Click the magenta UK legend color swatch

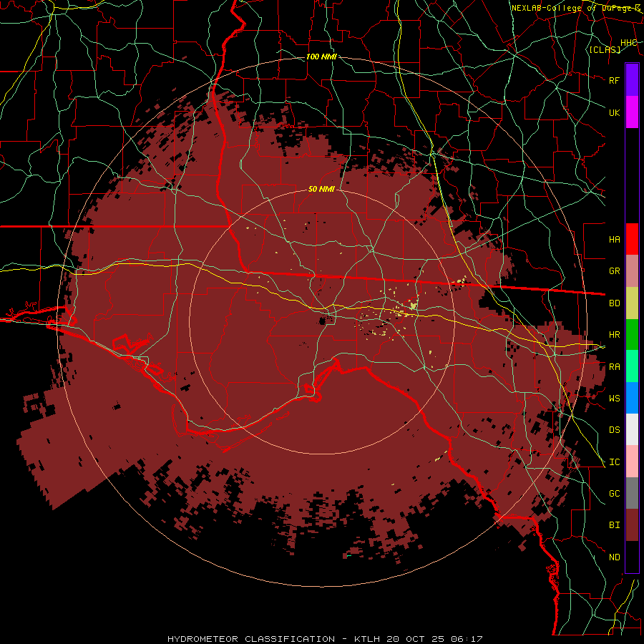pyautogui.click(x=632, y=112)
